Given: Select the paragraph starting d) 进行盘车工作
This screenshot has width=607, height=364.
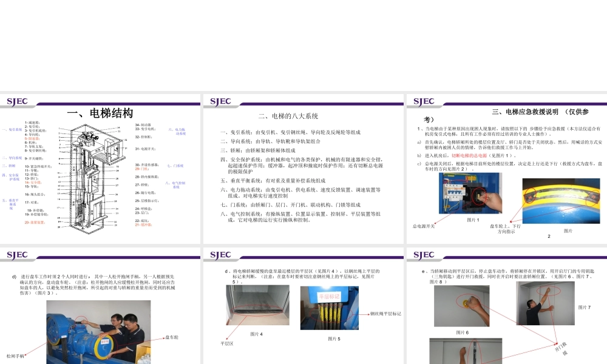Looking at the screenshot, I should coord(93,285).
